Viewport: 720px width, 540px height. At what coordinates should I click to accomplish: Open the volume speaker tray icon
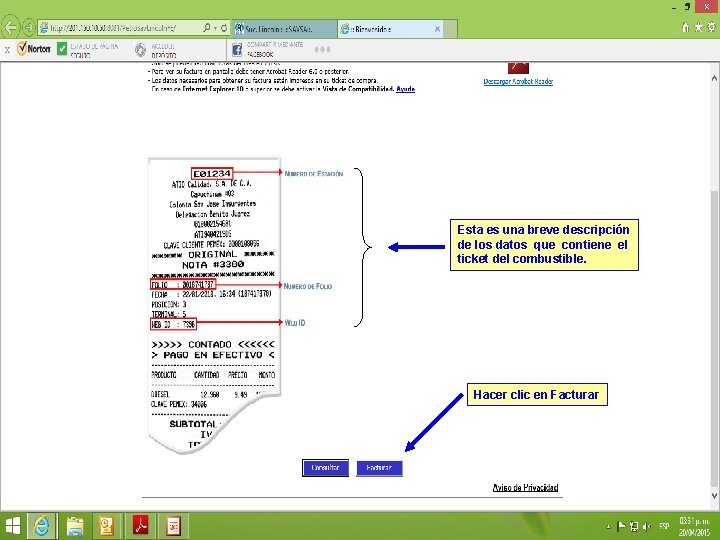tap(647, 526)
